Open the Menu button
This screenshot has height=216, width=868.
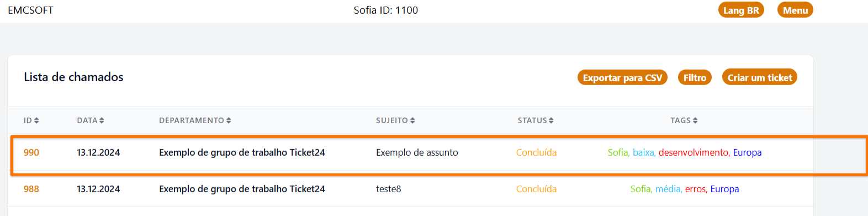click(795, 10)
